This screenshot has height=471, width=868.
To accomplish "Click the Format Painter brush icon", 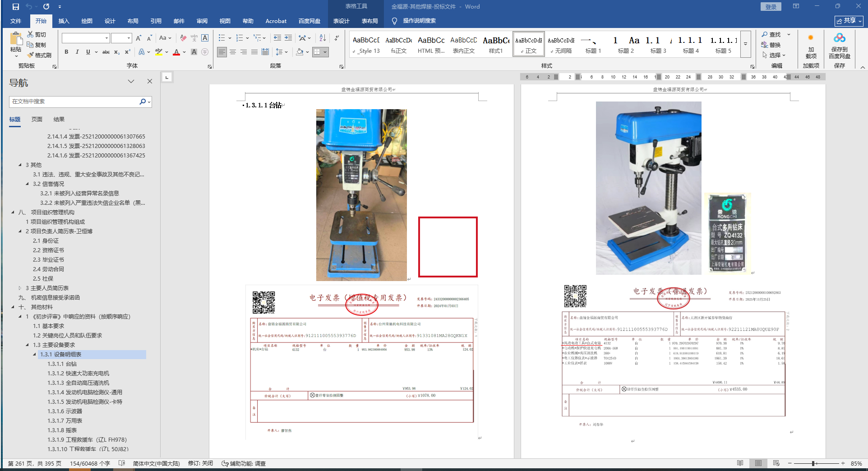I will (x=31, y=55).
